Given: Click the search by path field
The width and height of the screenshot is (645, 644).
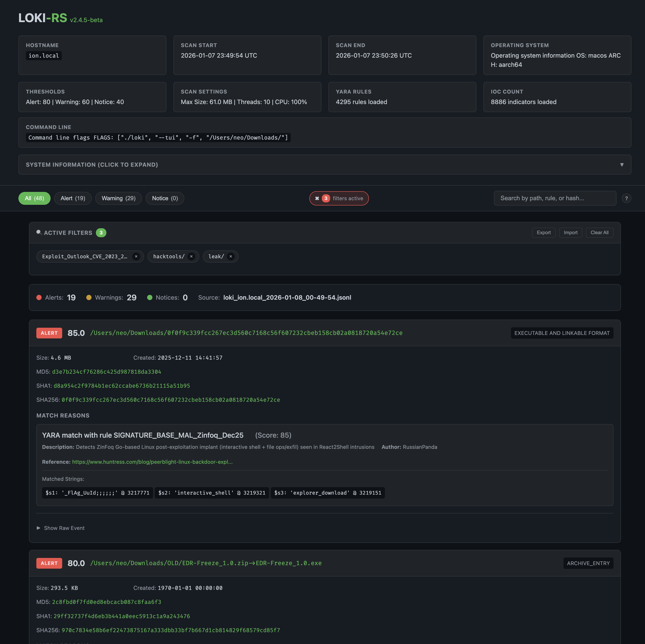Looking at the screenshot, I should 555,198.
